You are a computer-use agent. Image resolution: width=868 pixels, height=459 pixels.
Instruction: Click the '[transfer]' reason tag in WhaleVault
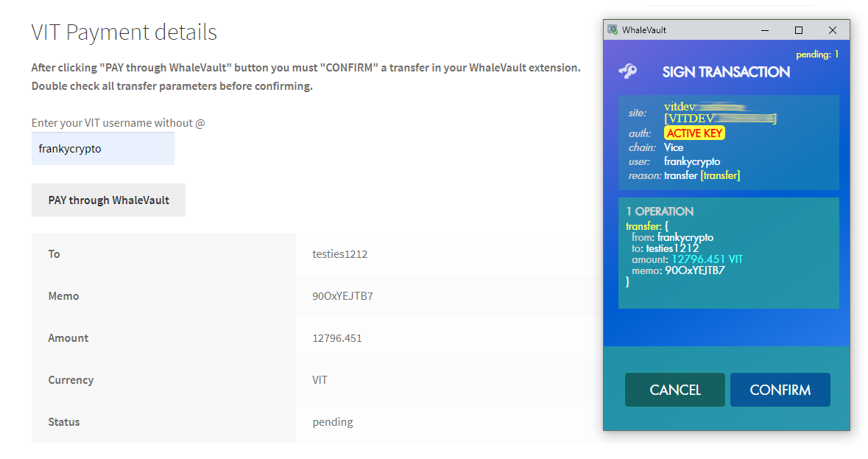pyautogui.click(x=720, y=175)
